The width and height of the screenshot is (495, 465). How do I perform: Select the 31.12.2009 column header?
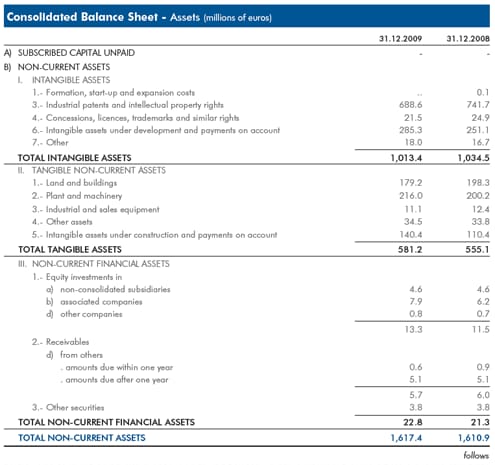(x=400, y=39)
